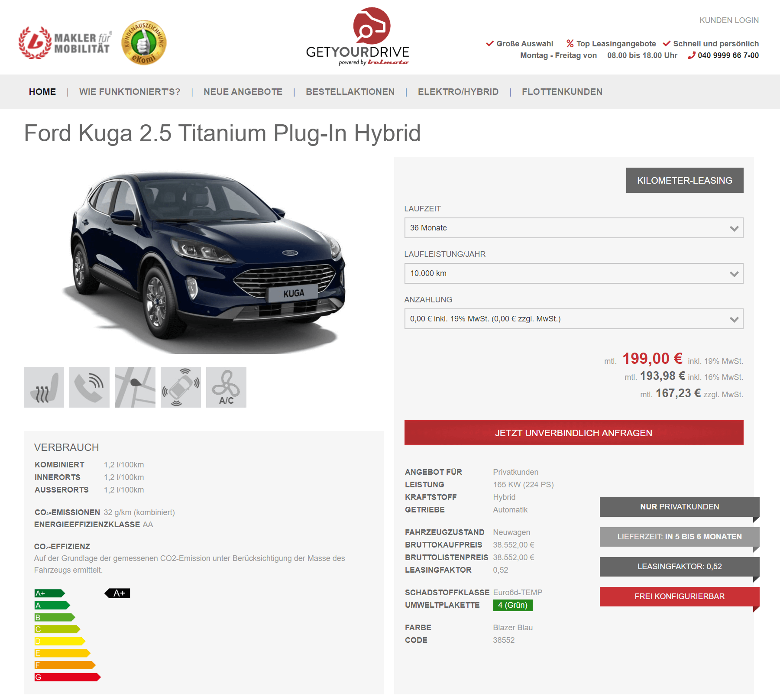
Task: Open the BESTELLAKTIONEN menu item
Action: pyautogui.click(x=350, y=92)
